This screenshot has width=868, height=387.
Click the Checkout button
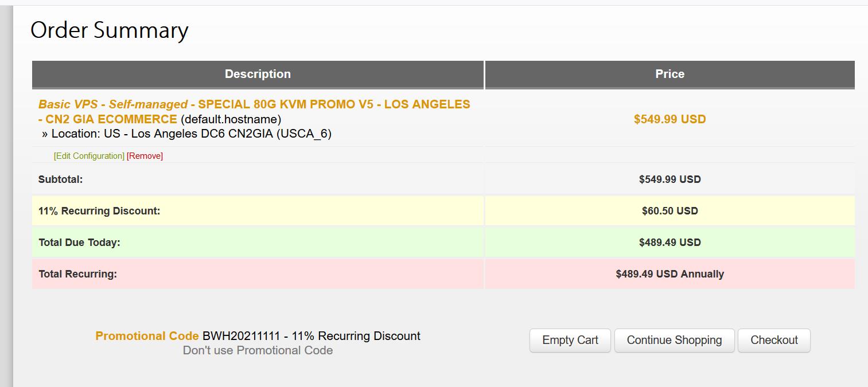pyautogui.click(x=774, y=341)
